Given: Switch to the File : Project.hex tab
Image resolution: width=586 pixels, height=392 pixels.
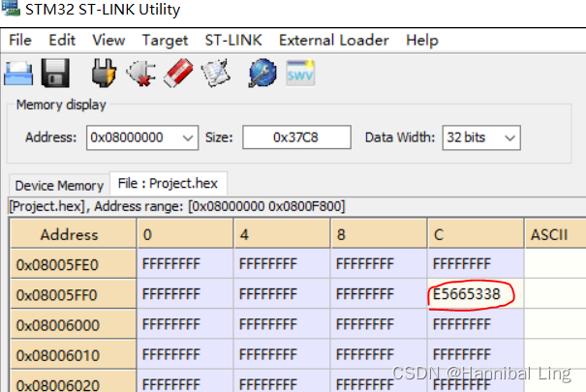Looking at the screenshot, I should pyautogui.click(x=168, y=183).
